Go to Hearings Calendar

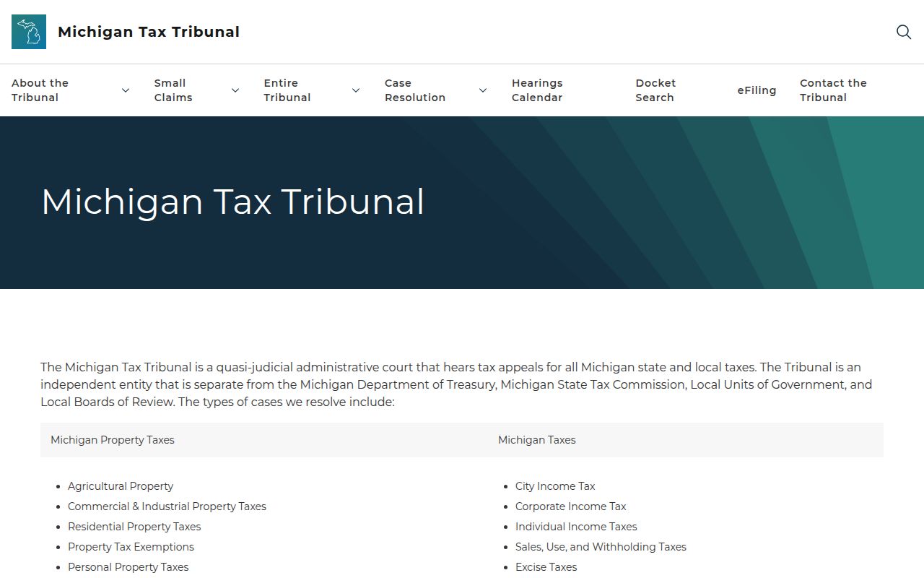[x=537, y=90]
